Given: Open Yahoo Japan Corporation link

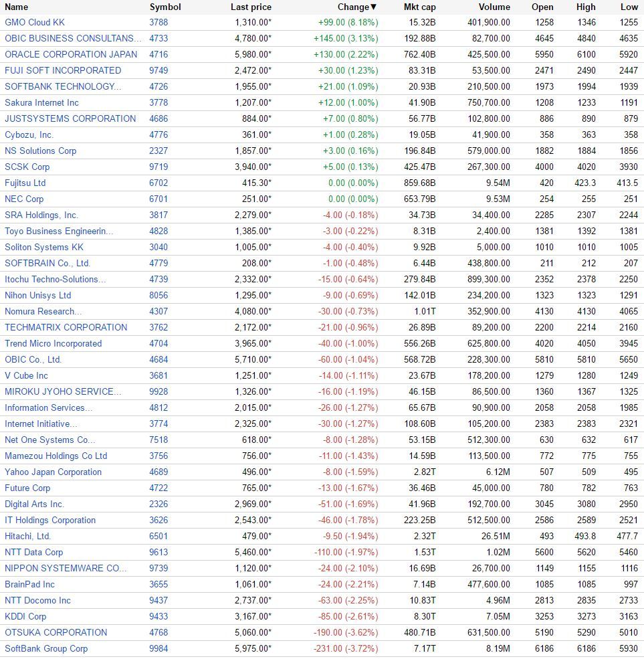Looking at the screenshot, I should [x=53, y=472].
